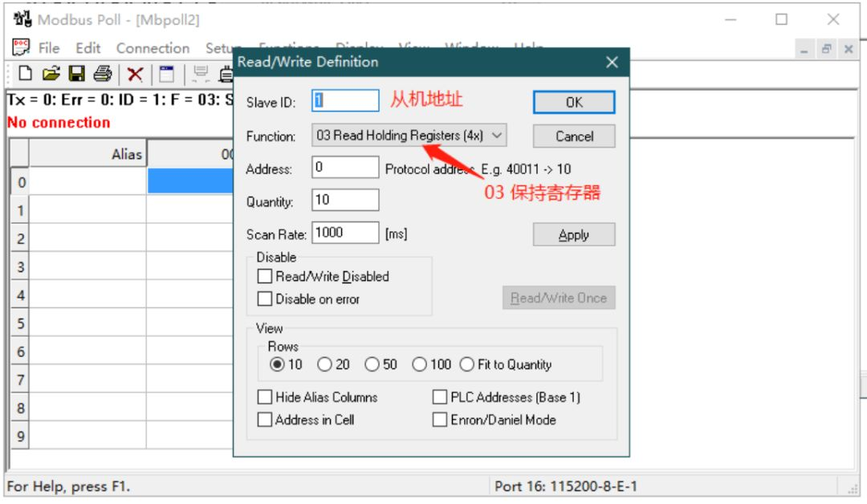Minimize the inner Mbpoll2 child window
Image resolution: width=867 pixels, height=504 pixels.
[x=804, y=49]
